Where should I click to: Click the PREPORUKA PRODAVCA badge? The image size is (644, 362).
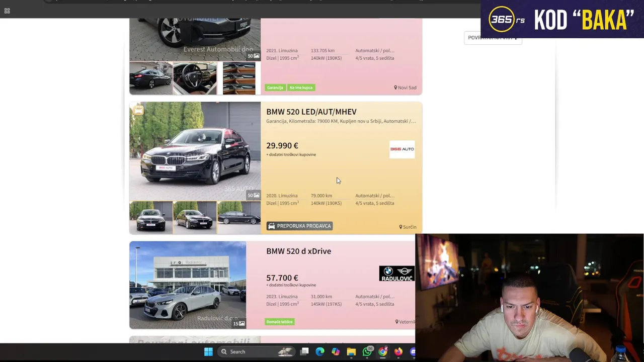(x=299, y=226)
